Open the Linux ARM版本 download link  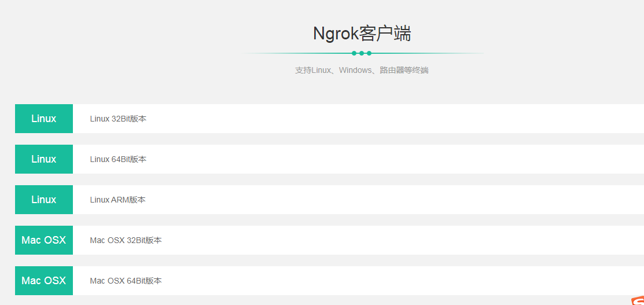click(x=118, y=200)
